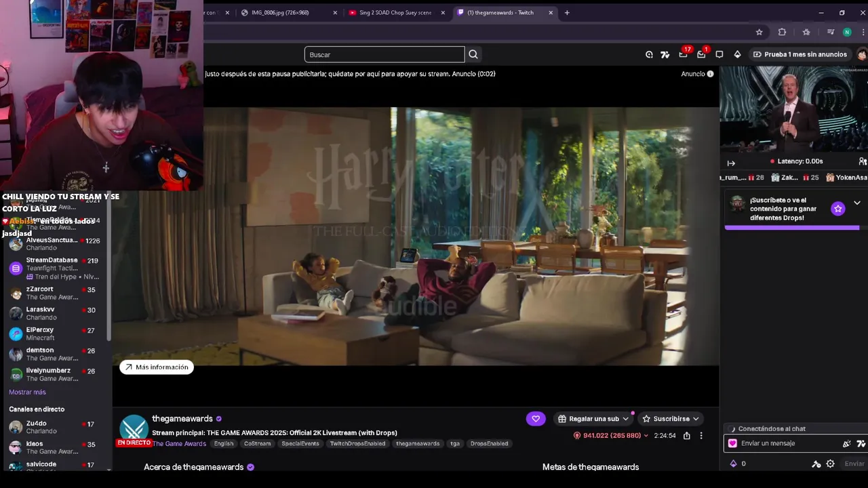Click the search magnifier button

coord(473,54)
